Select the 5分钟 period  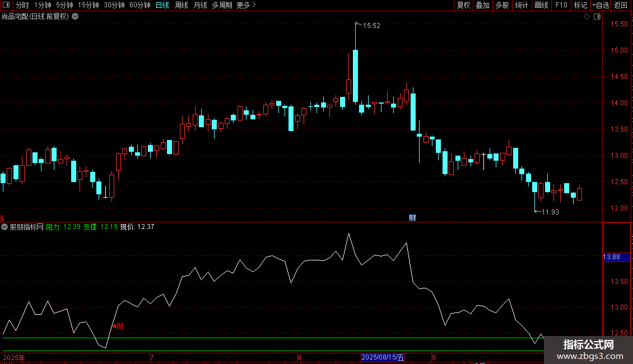coord(64,5)
